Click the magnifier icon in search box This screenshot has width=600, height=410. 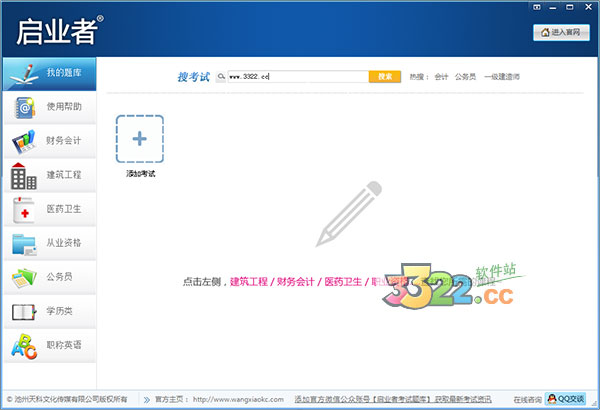(221, 77)
